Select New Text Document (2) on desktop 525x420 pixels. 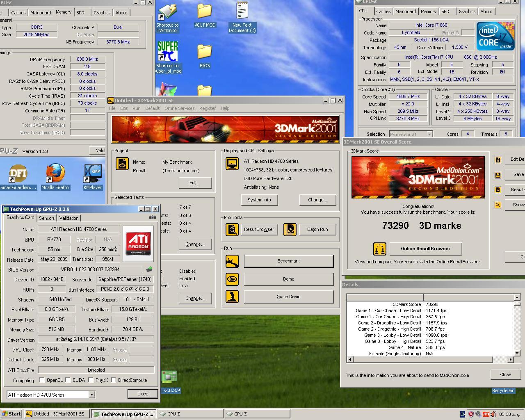tap(242, 18)
